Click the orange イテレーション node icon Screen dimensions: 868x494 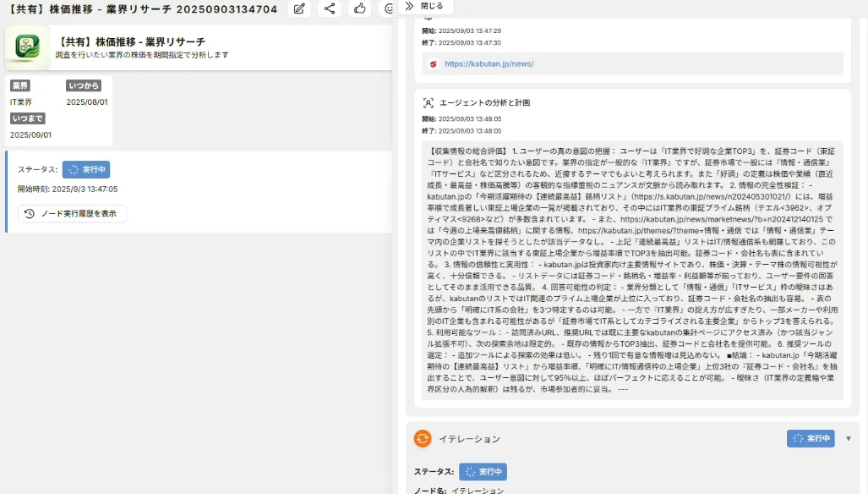coord(423,438)
